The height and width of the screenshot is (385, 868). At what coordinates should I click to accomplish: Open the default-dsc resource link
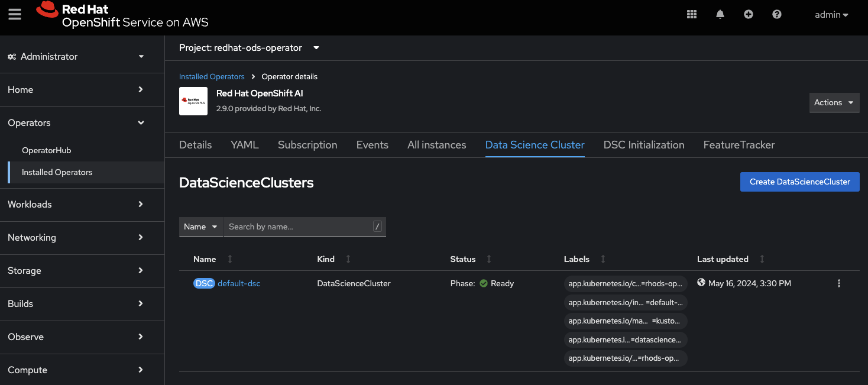coord(239,284)
